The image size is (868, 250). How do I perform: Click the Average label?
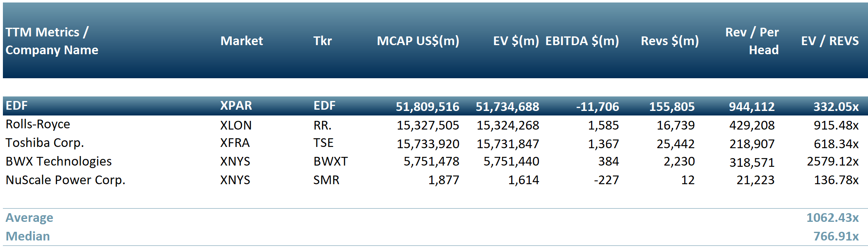click(29, 218)
